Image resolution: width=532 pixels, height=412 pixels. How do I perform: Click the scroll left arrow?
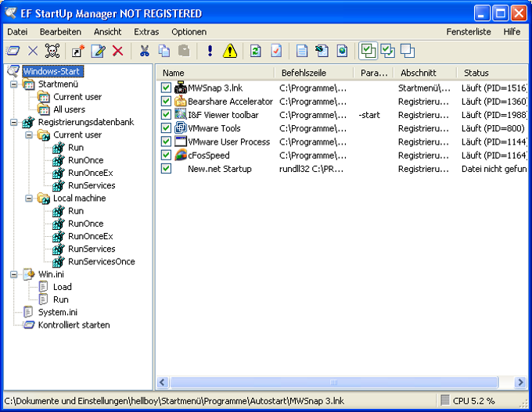click(162, 382)
